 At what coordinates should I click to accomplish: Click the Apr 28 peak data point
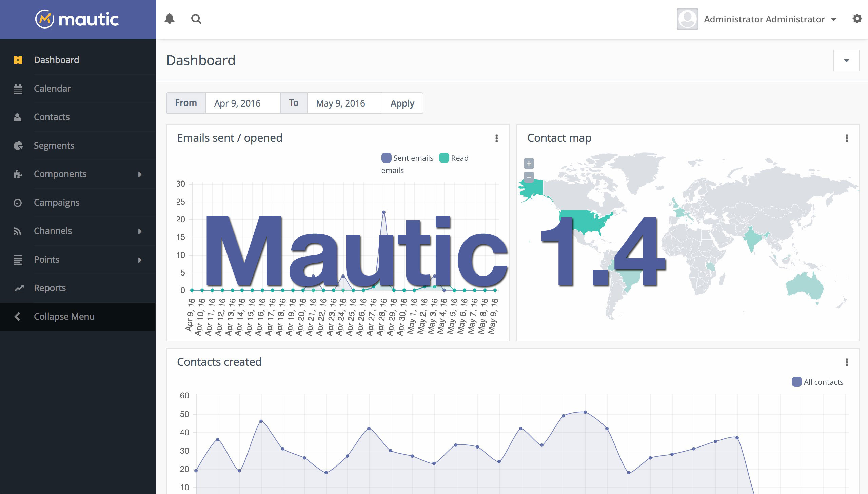coord(383,212)
